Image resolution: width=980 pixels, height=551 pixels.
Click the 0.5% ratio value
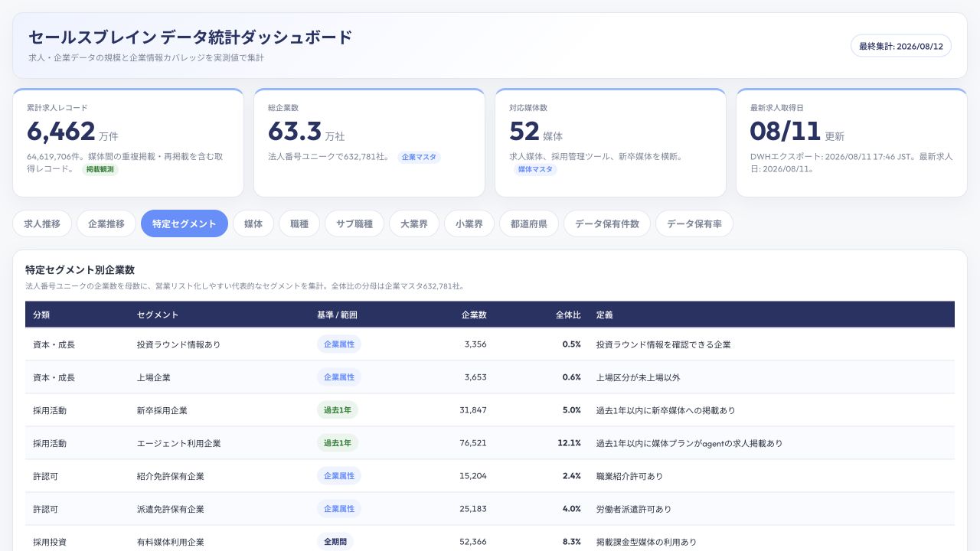[x=572, y=344]
